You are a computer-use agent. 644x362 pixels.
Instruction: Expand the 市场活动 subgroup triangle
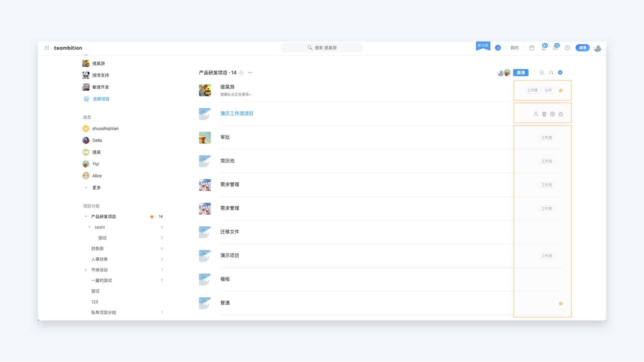pyautogui.click(x=86, y=270)
